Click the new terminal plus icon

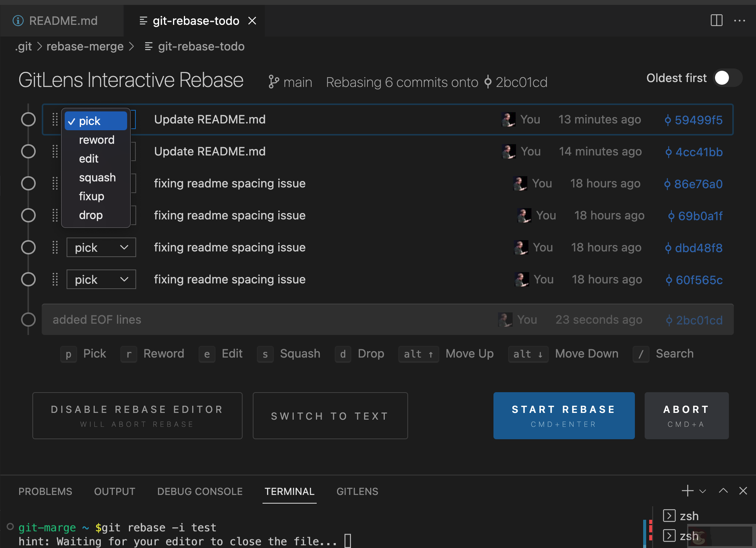(687, 491)
